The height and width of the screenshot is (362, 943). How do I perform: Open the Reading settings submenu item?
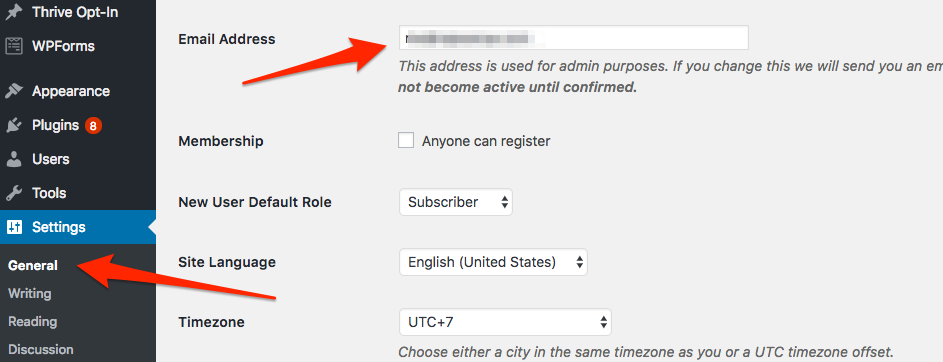tap(32, 322)
